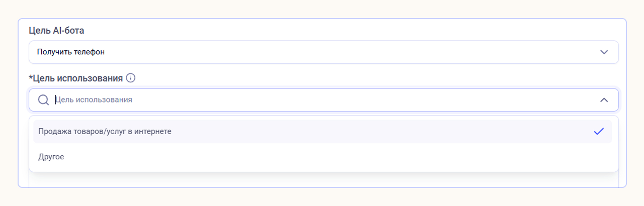
Task: Choose Продажа товаров/услуг в интернете
Action: coord(105,132)
